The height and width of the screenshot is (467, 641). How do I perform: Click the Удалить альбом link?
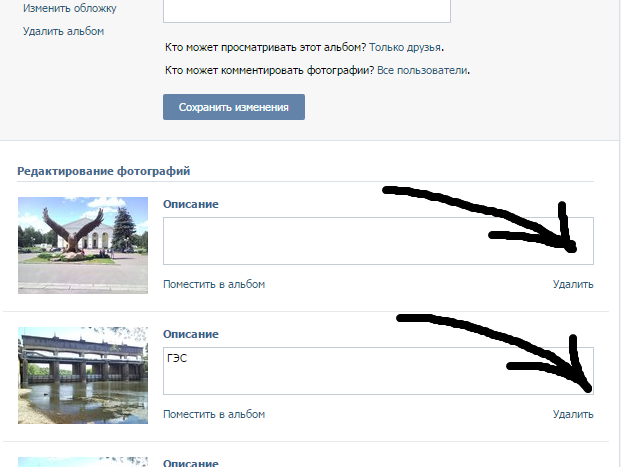pyautogui.click(x=63, y=31)
